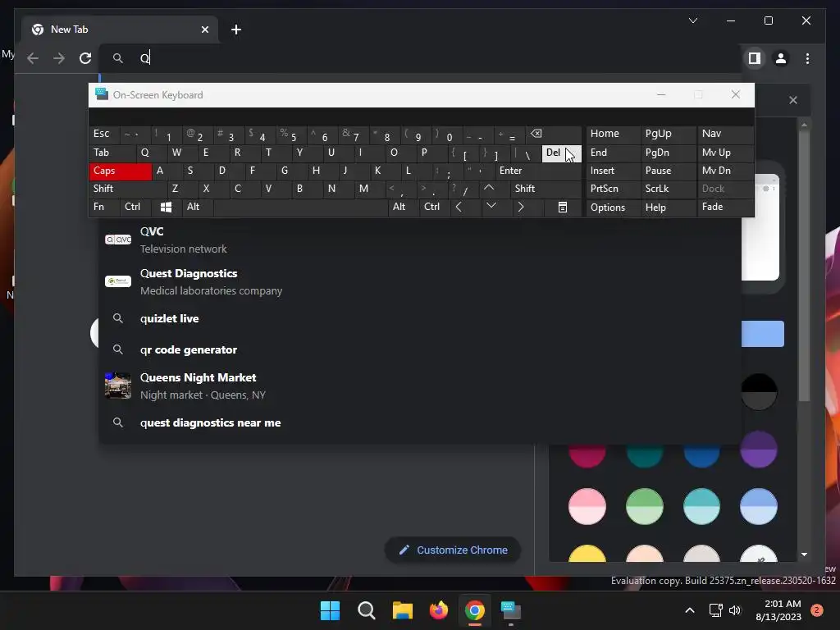Open File Explorer from taskbar
The width and height of the screenshot is (840, 630).
(x=402, y=610)
